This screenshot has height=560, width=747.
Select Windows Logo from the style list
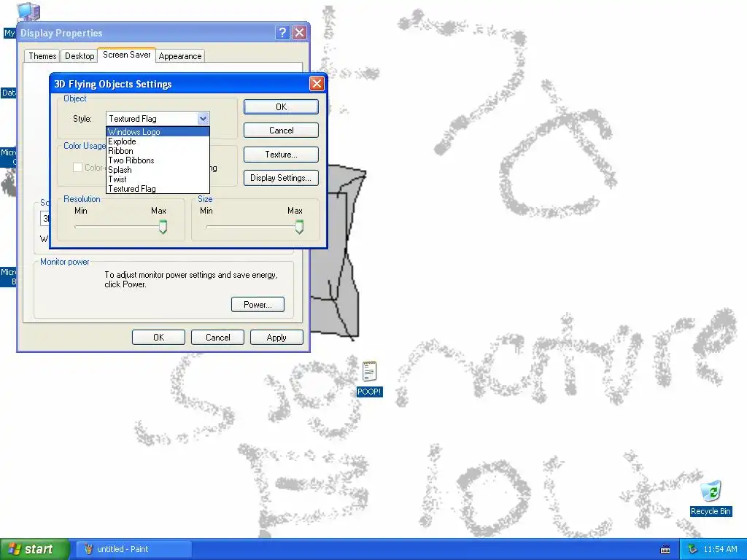[158, 132]
